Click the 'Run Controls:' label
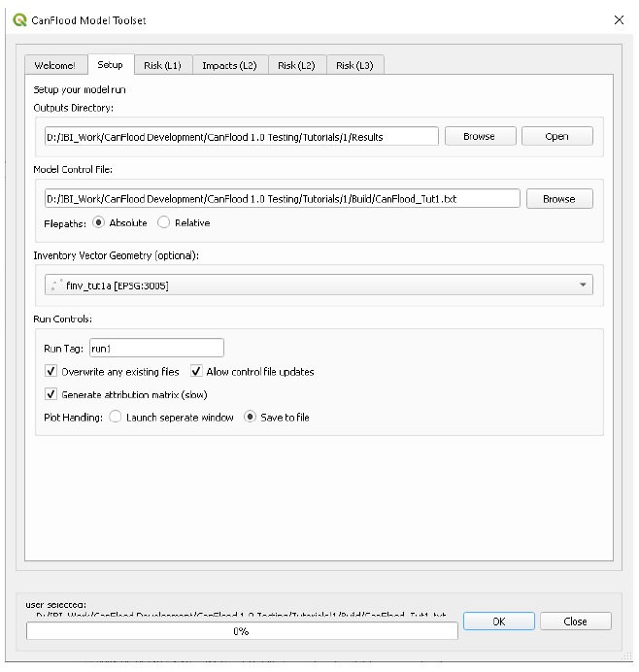The image size is (639, 672). (62, 319)
